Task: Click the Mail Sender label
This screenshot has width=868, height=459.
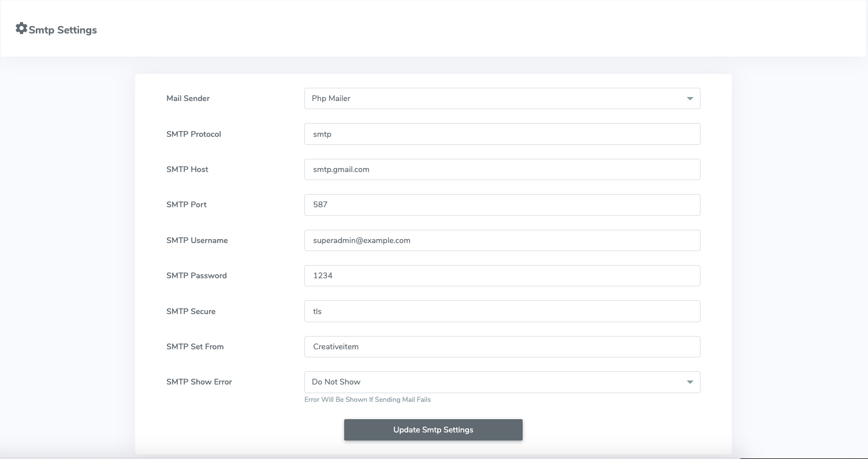Action: 188,99
